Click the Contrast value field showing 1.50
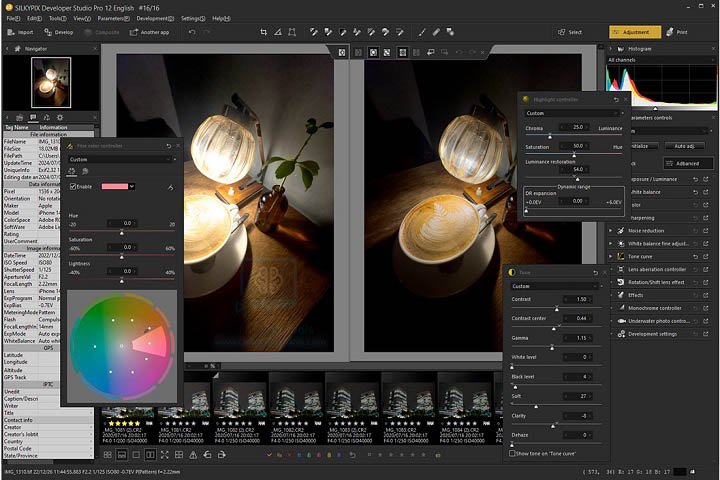The height and width of the screenshot is (480, 720). [579, 299]
